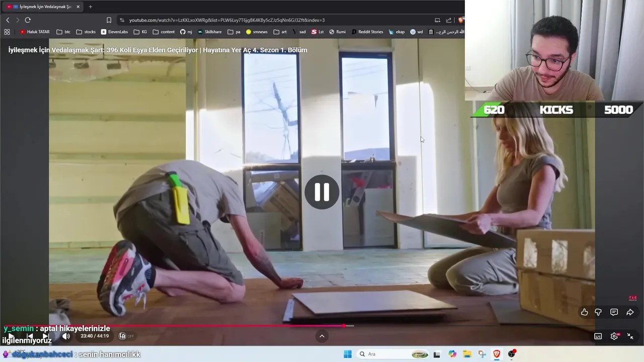
Task: Open the Haluk TATAR bookmark
Action: click(35, 32)
